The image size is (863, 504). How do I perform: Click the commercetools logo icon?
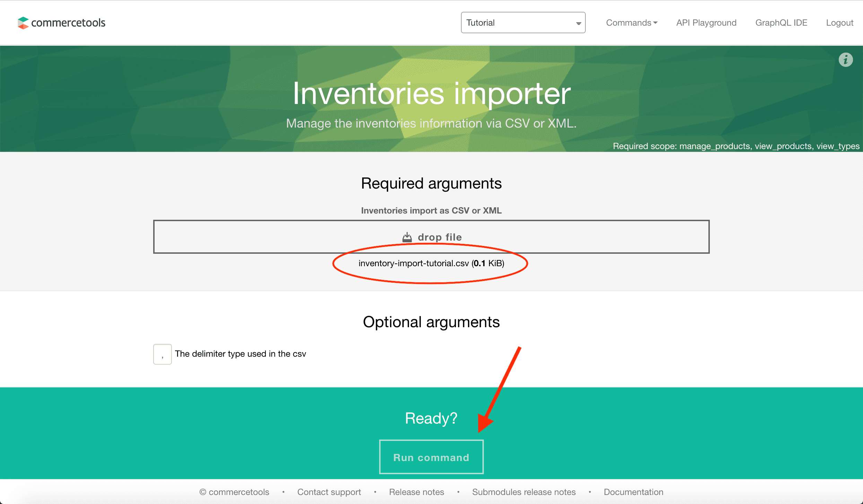pos(23,23)
